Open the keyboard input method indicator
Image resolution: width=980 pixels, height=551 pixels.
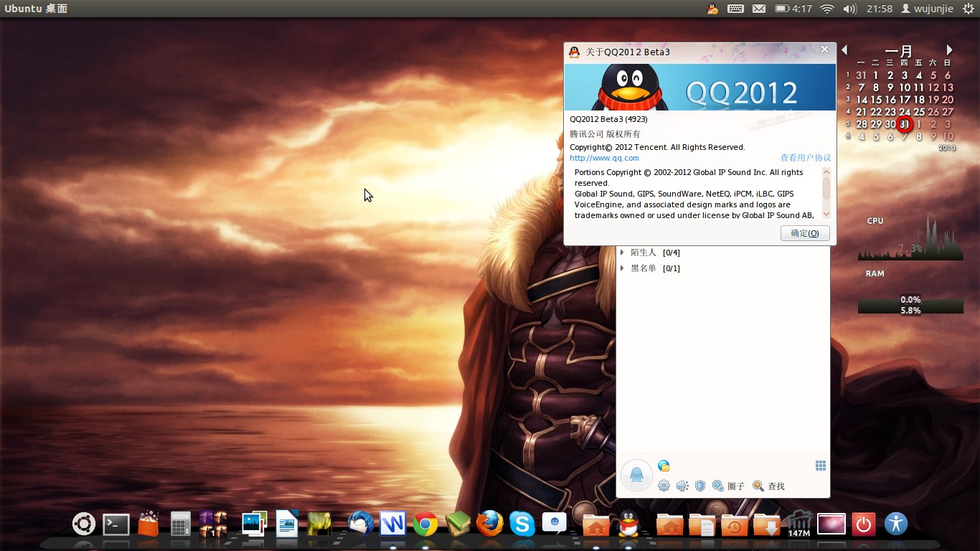click(x=735, y=9)
